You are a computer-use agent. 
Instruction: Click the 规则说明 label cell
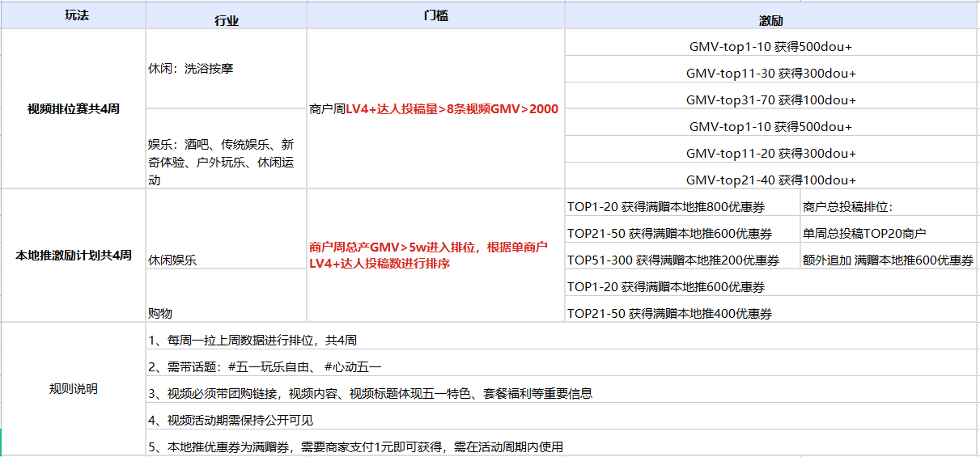click(x=73, y=389)
